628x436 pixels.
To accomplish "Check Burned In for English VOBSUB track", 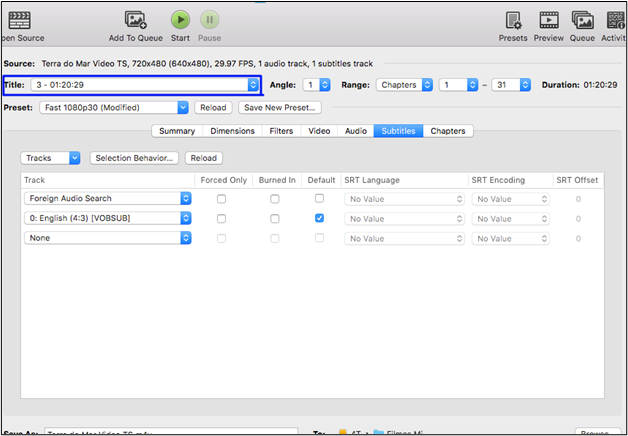I will click(277, 218).
